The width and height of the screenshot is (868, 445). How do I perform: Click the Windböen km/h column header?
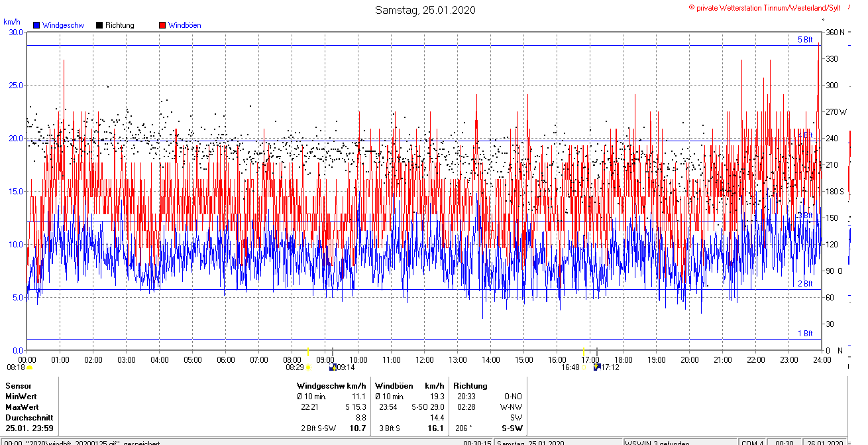coord(411,385)
